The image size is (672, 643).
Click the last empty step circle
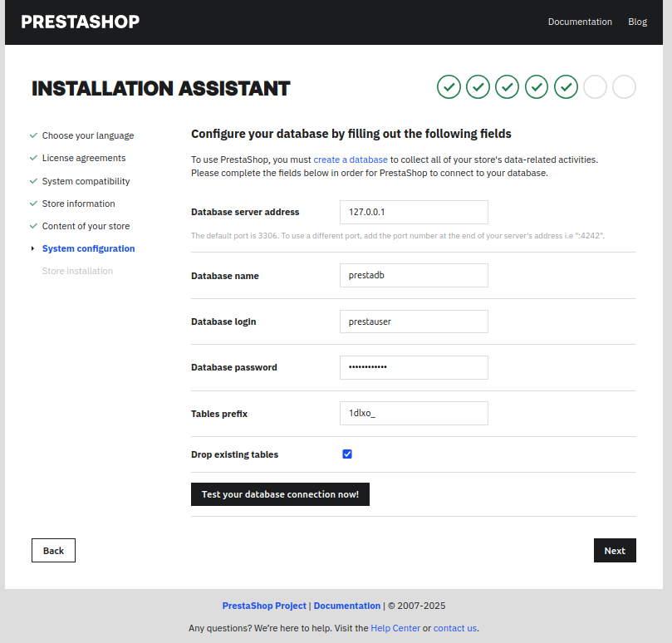[624, 86]
